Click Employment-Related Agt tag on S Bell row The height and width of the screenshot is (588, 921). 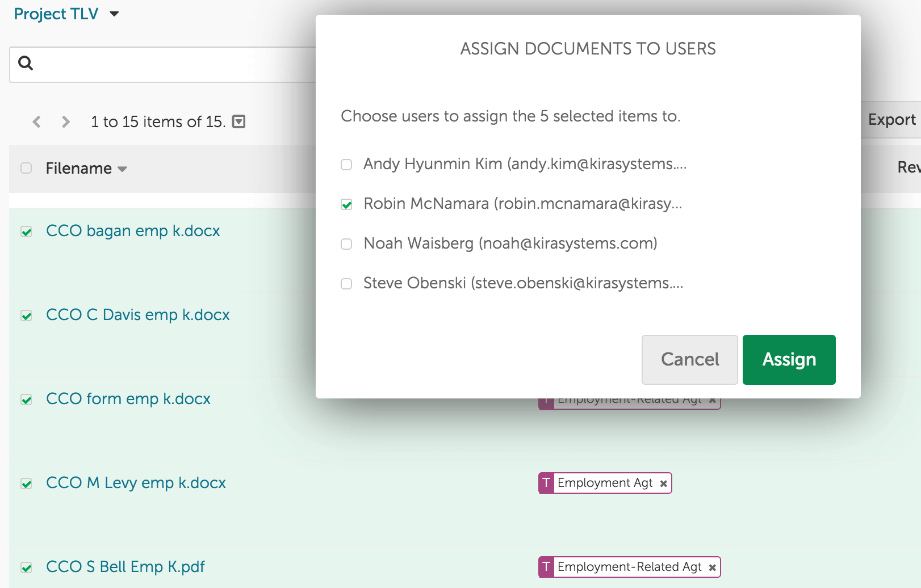tap(630, 567)
